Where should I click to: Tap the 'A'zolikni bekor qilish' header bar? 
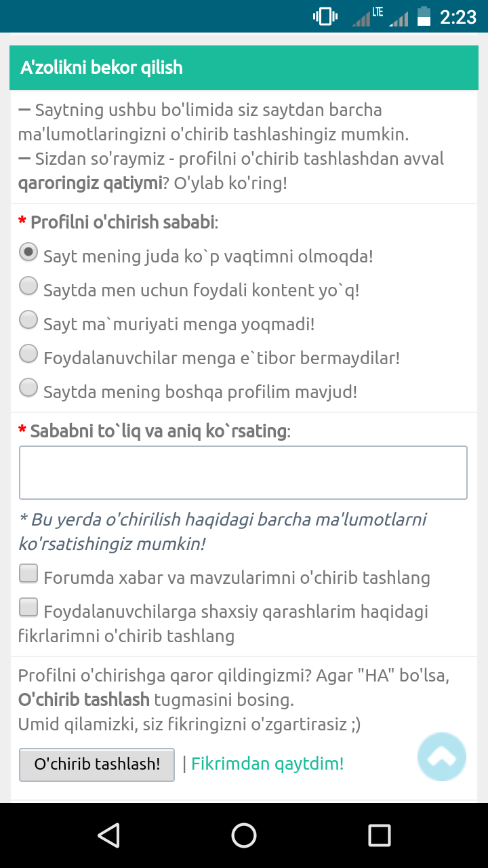(x=244, y=68)
